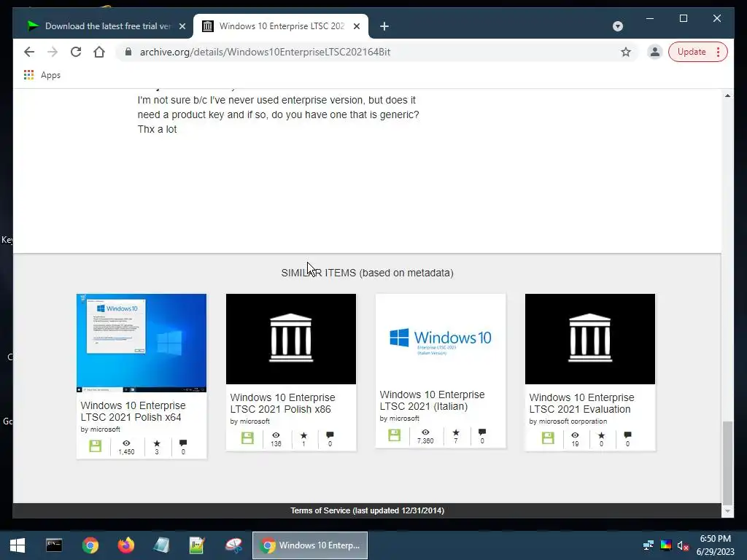Activate the Windows 10 Enterp... taskbar window button

tap(309, 545)
